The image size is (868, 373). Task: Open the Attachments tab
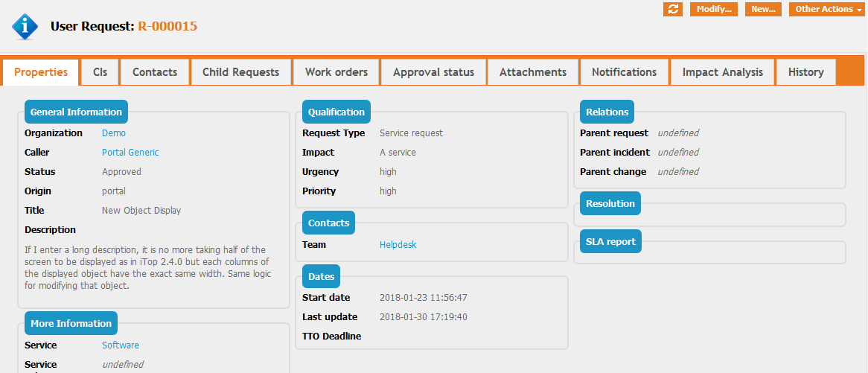[x=533, y=72]
